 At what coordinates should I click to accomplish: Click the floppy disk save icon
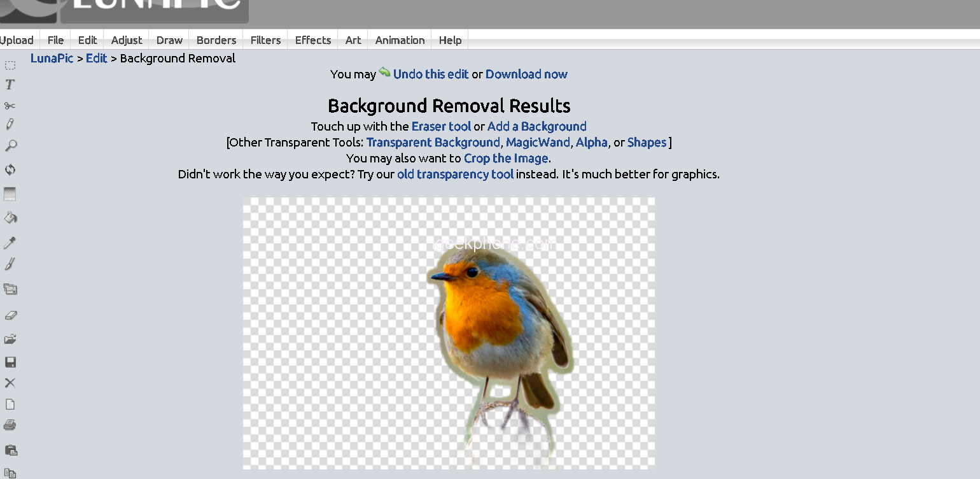(10, 362)
